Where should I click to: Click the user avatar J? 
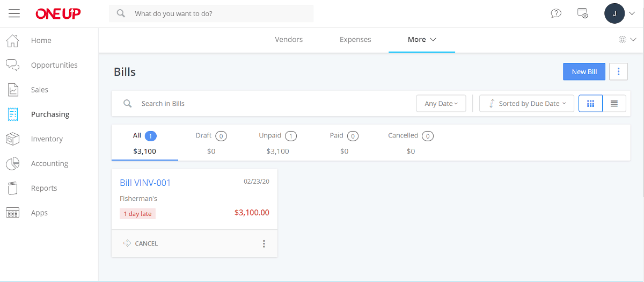tap(614, 13)
